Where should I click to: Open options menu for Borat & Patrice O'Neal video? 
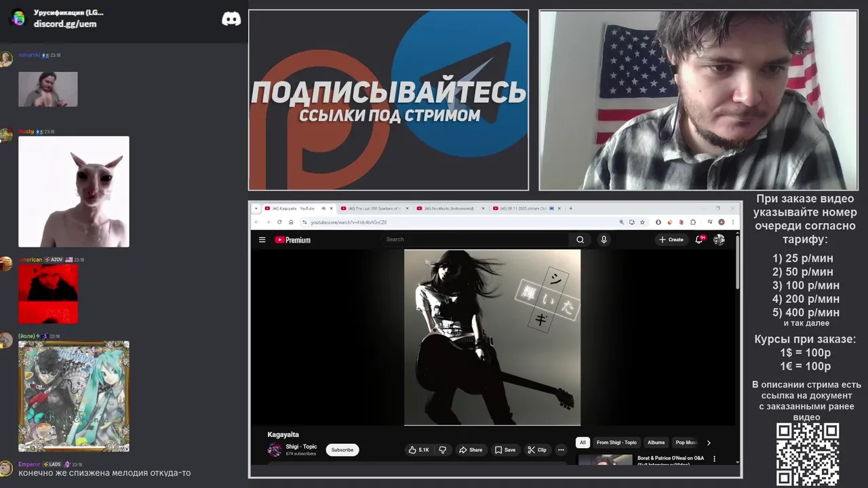(x=714, y=459)
